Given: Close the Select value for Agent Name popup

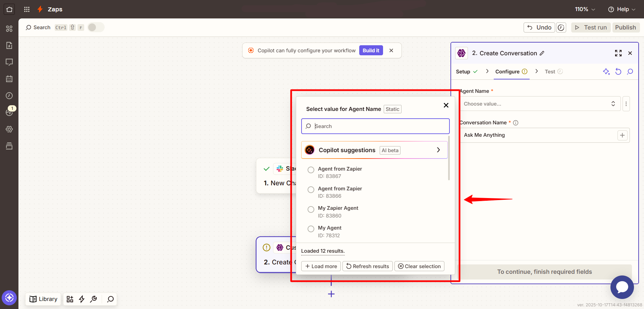Looking at the screenshot, I should 446,105.
